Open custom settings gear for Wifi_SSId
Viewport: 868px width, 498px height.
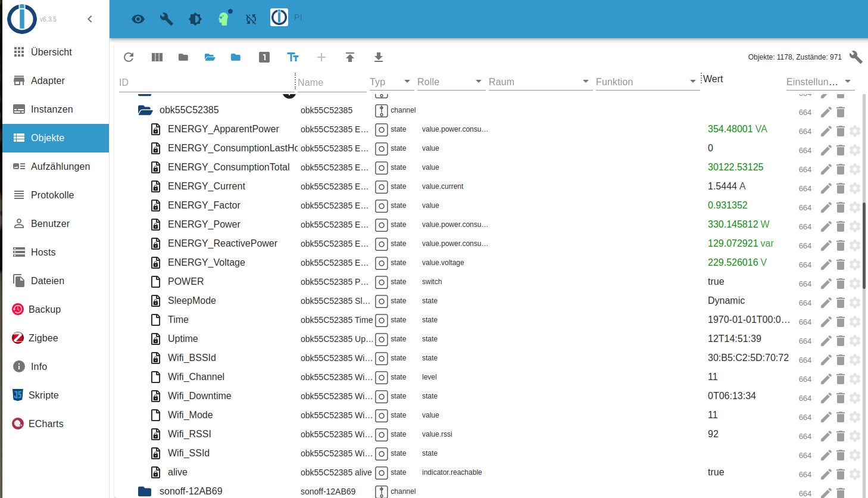point(855,455)
